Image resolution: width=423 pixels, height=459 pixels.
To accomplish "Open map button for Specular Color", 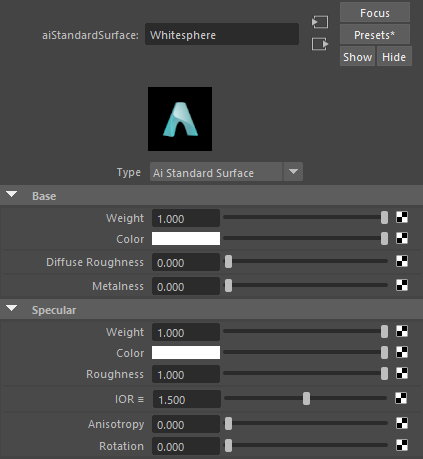I will tap(402, 352).
